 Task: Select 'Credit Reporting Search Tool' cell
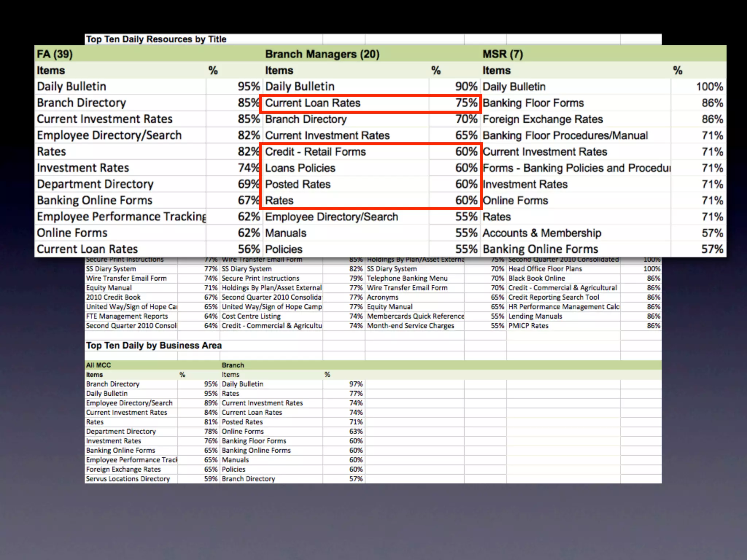click(554, 297)
